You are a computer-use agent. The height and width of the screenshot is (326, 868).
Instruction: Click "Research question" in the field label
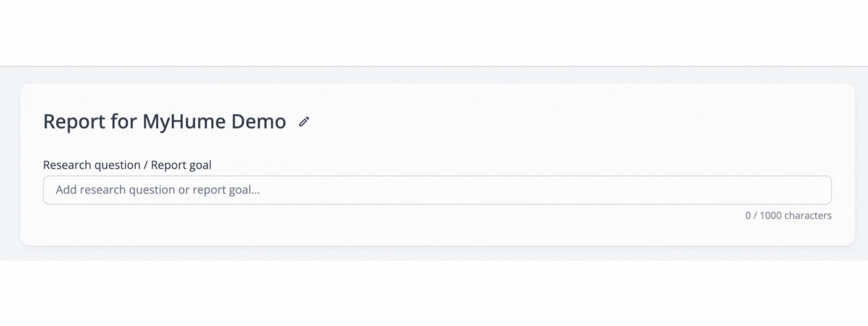coord(91,165)
